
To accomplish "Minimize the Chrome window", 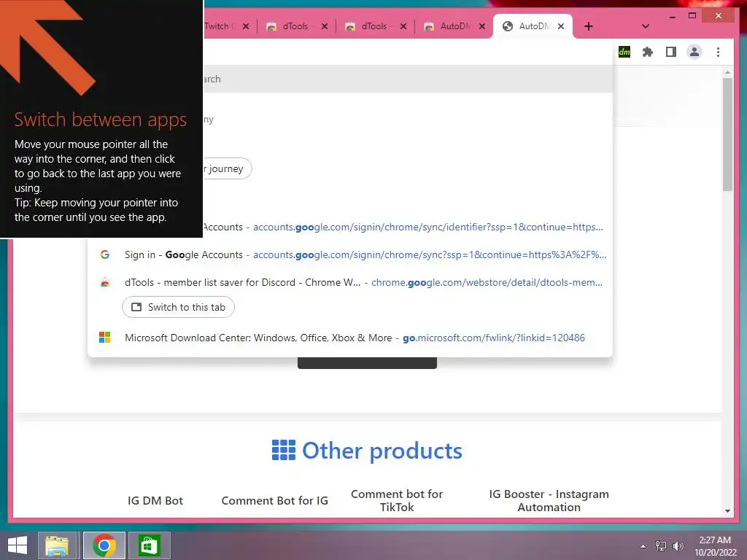I will point(672,16).
